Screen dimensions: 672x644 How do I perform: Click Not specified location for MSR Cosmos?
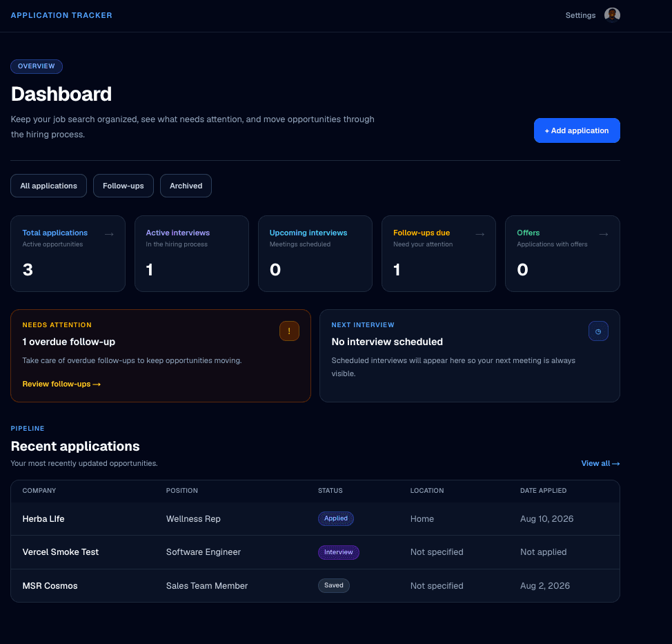(437, 586)
